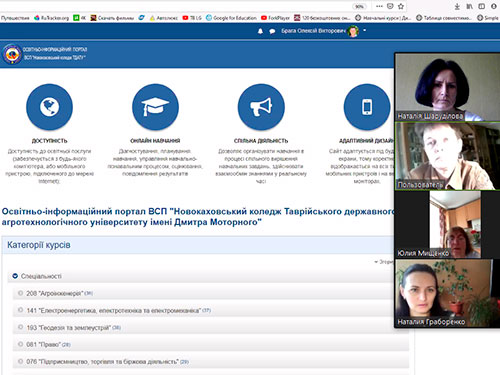This screenshot has height=375, width=500.
Task: Toggle the browser sidebar icon
Action: coord(482,6)
